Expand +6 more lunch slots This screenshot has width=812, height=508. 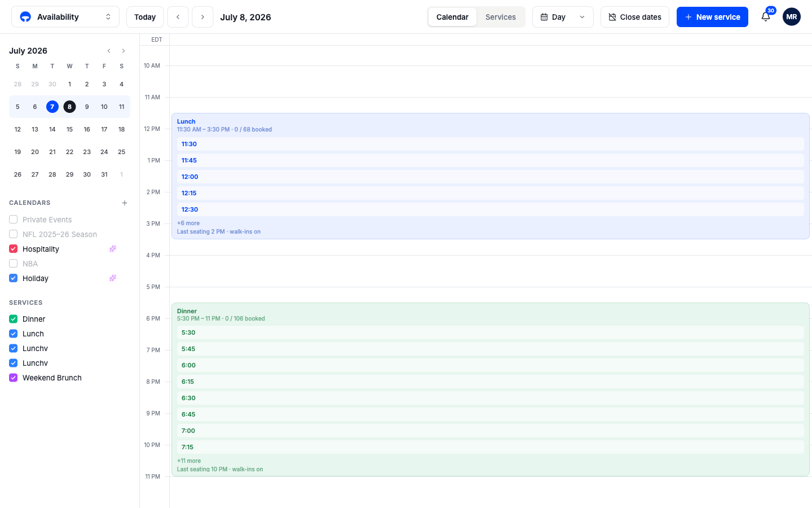[x=188, y=223]
